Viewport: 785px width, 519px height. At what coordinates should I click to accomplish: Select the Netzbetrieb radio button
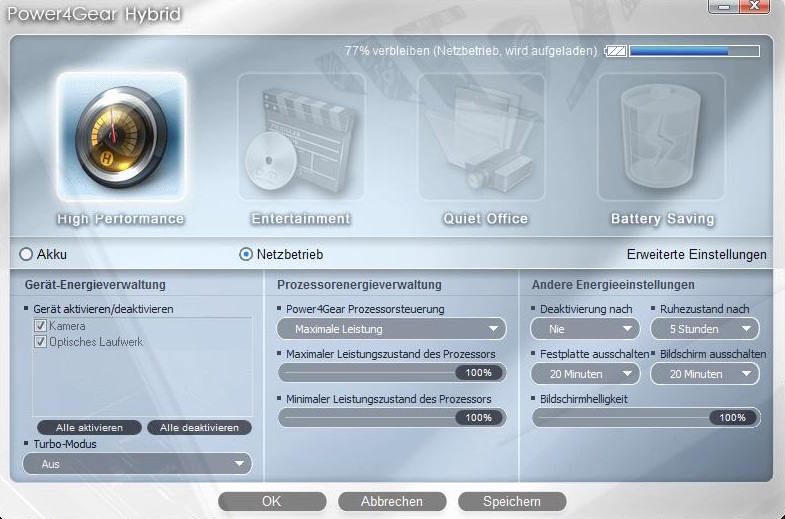(x=246, y=254)
